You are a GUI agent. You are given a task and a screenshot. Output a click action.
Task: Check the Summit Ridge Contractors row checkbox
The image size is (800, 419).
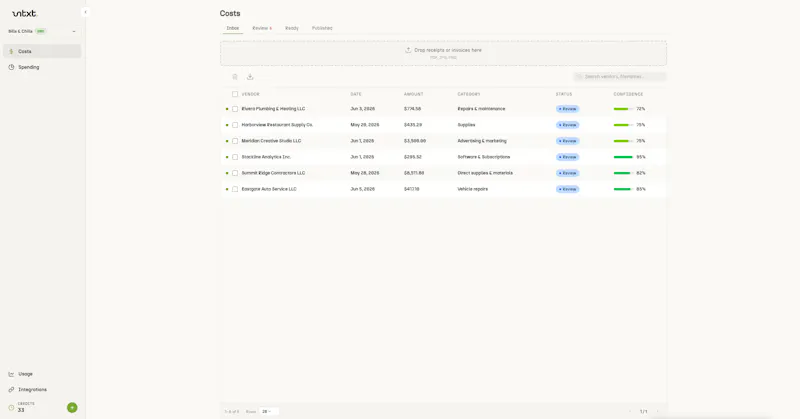[235, 173]
